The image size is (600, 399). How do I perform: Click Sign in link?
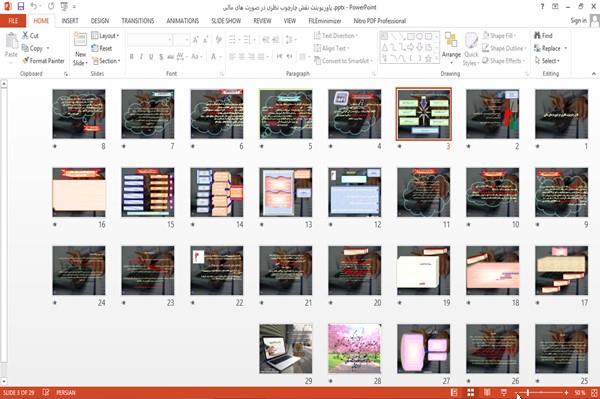[578, 21]
